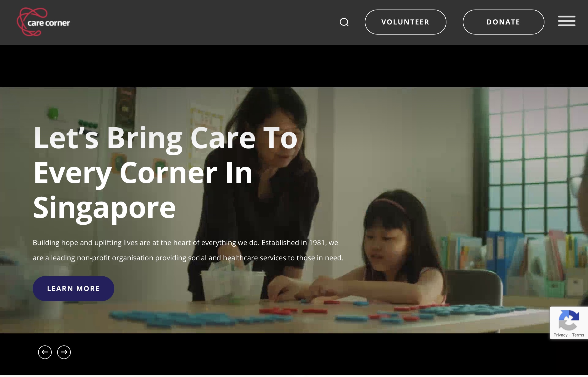Click the black band above the hero image

(x=294, y=66)
